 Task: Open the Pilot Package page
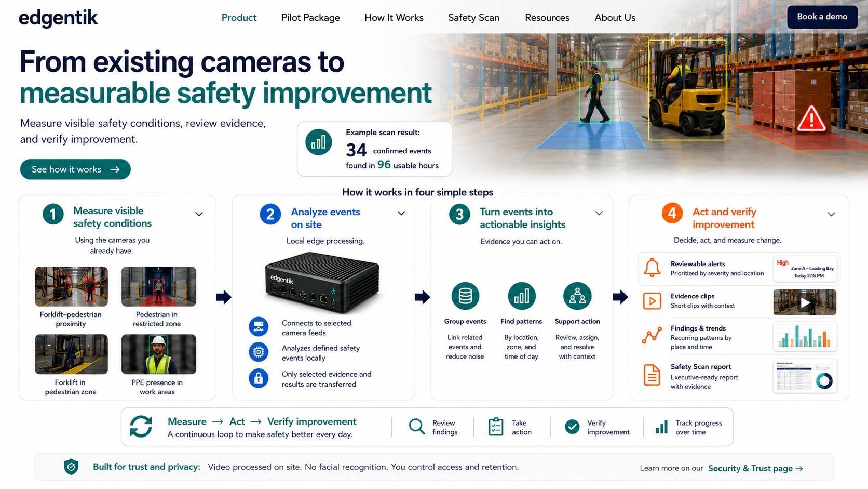click(310, 18)
